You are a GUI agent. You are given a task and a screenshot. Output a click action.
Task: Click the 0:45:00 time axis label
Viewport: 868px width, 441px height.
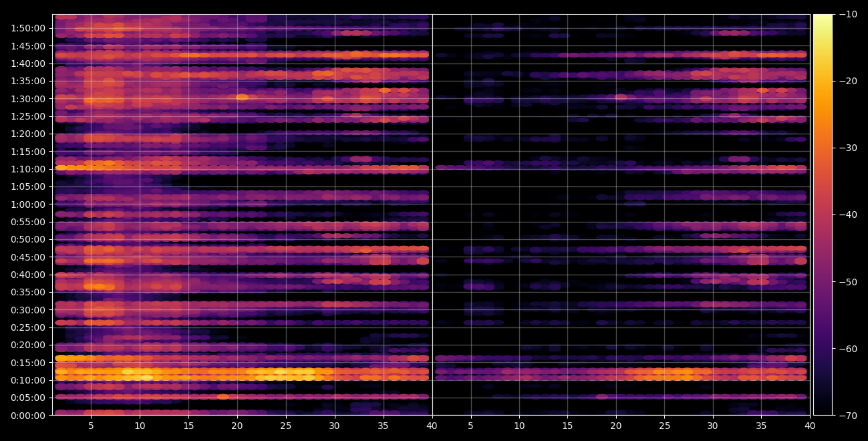(x=29, y=257)
